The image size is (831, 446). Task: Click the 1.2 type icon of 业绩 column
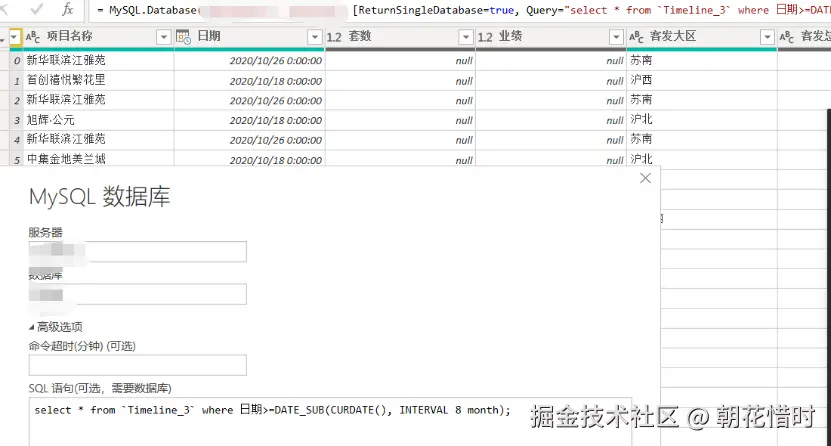click(x=485, y=37)
